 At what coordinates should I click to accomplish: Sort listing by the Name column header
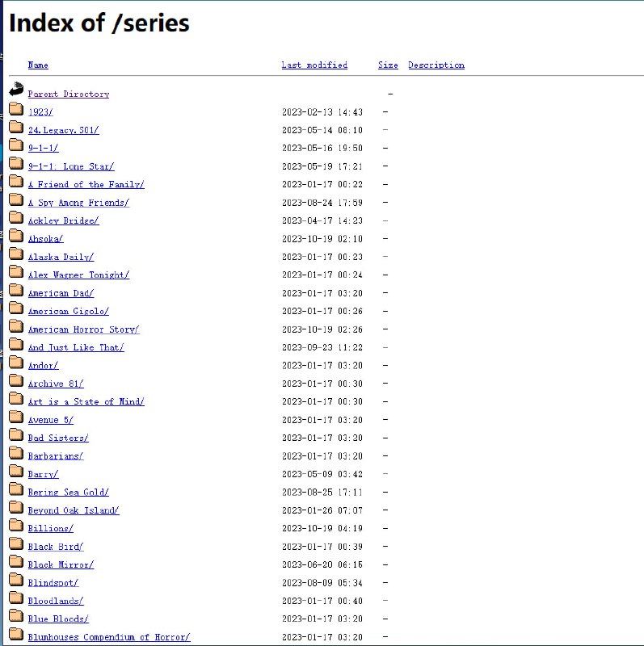coord(38,65)
